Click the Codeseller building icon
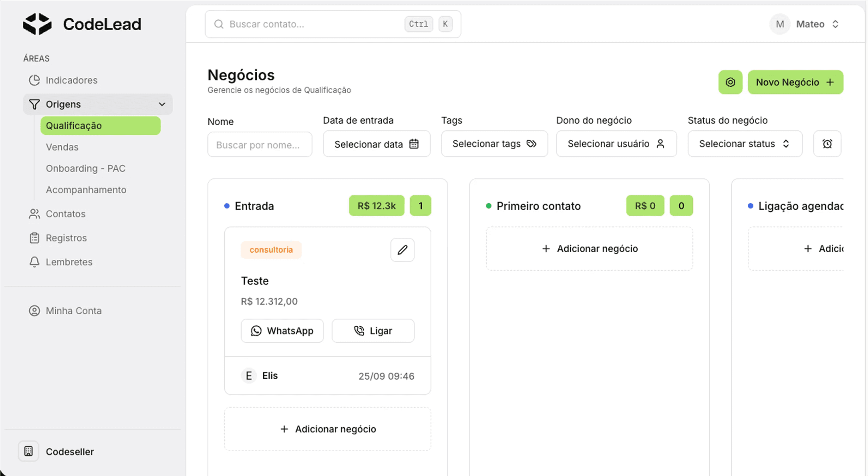 coord(29,451)
